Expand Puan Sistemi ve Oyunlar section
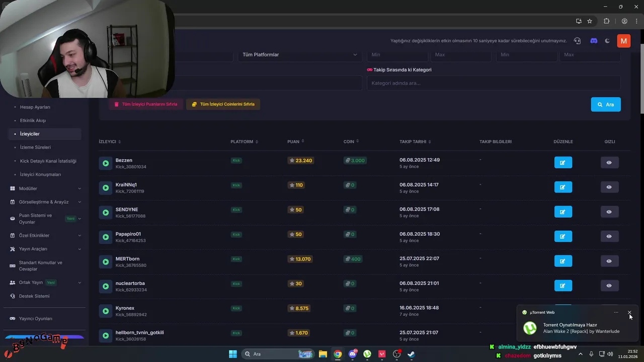This screenshot has height=362, width=644. [x=45, y=219]
